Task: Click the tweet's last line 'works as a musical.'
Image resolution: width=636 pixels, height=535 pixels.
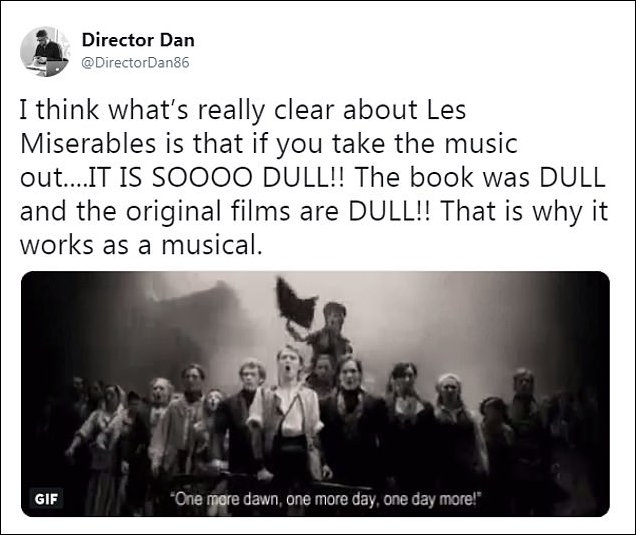Action: tap(139, 245)
